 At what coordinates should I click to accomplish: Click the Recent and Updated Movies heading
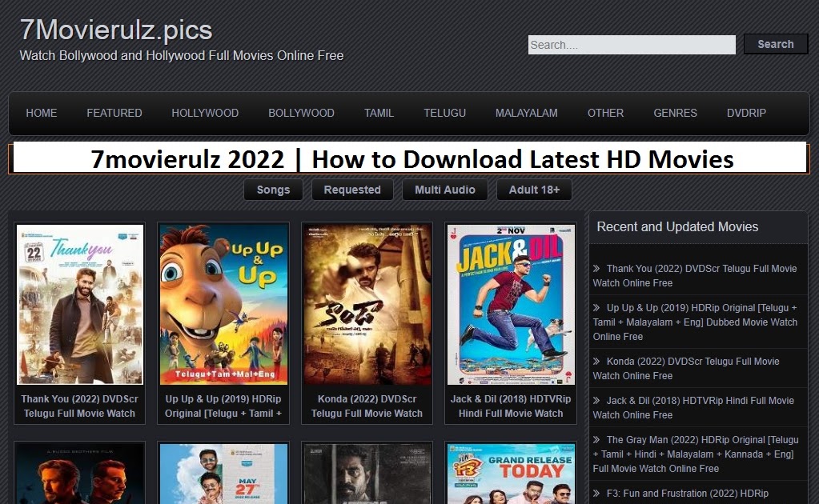pos(677,227)
